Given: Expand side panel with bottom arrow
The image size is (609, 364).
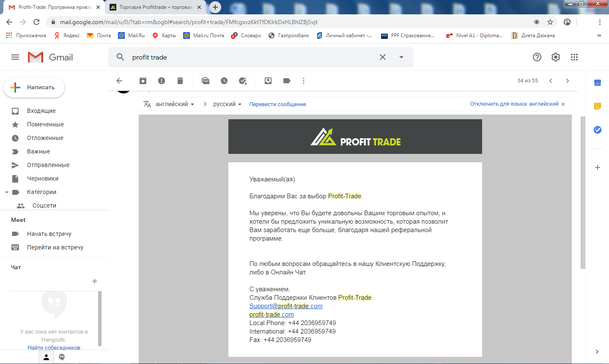Looking at the screenshot, I should coord(597,352).
